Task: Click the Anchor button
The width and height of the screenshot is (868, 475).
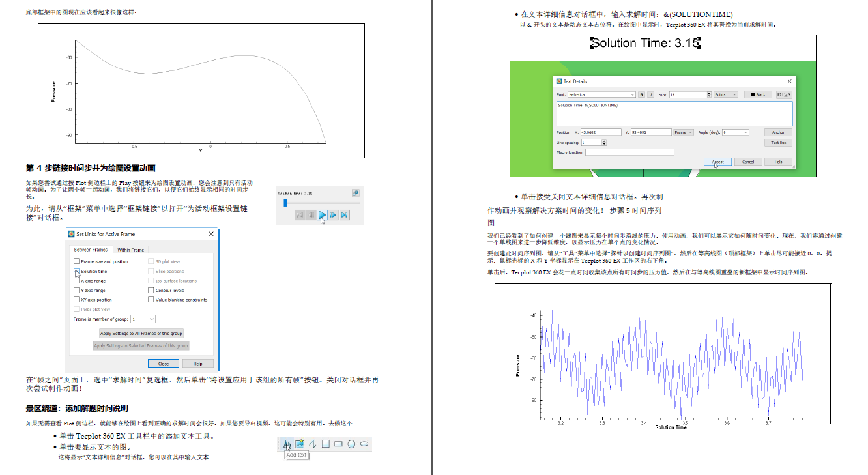Action: click(x=778, y=132)
